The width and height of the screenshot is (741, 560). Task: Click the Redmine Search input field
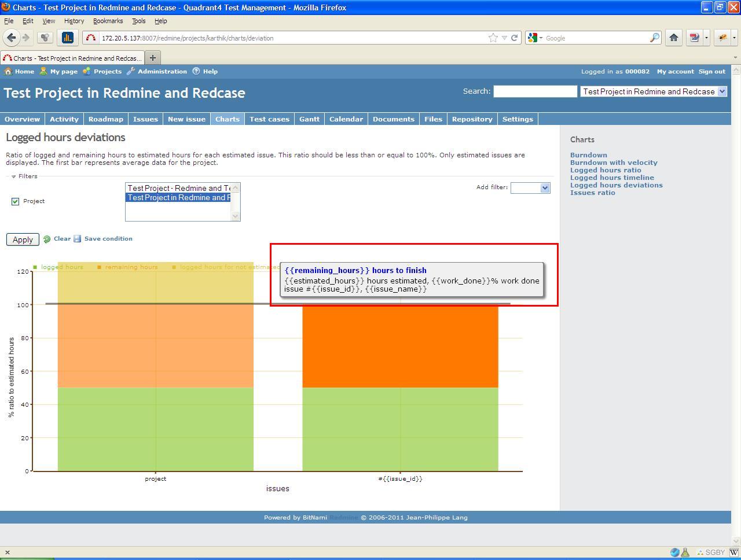click(535, 91)
